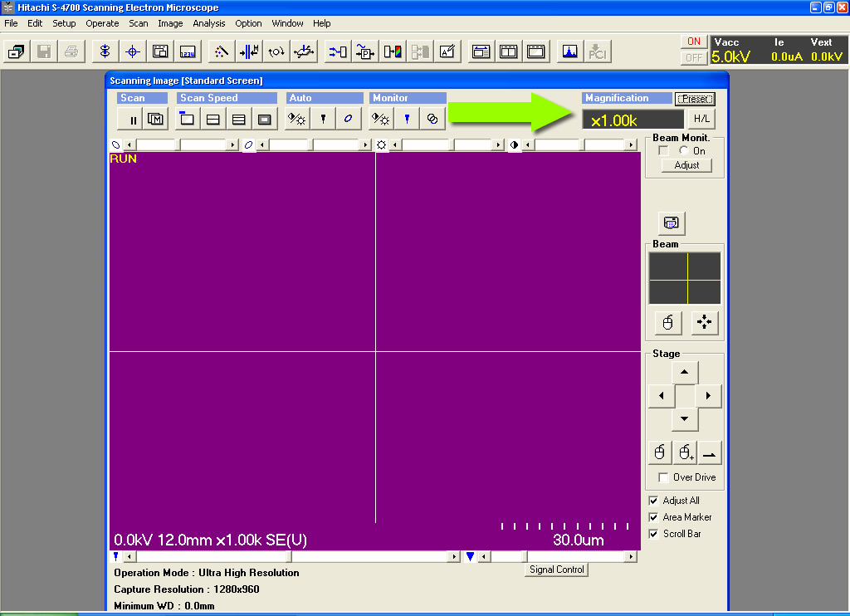The image size is (850, 616).
Task: Click the icon button above the Beam panel
Action: point(671,222)
